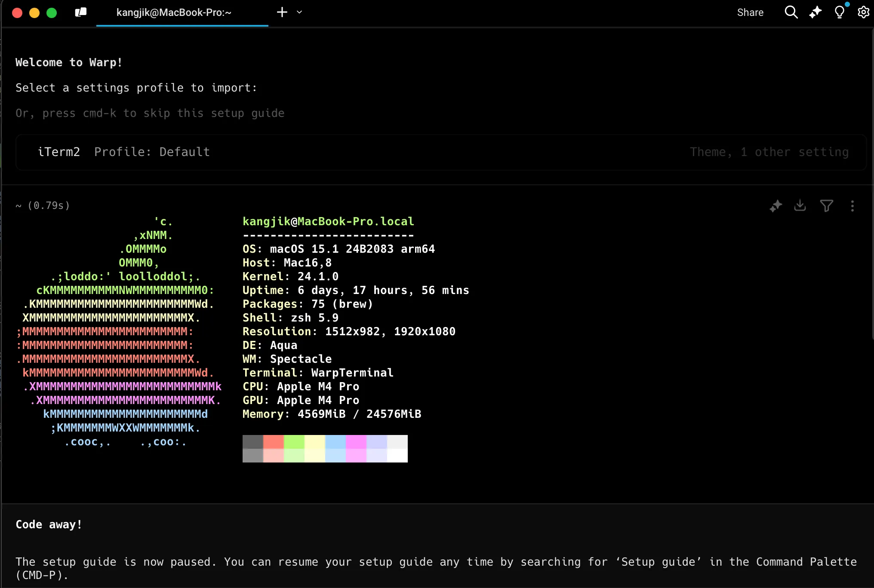This screenshot has width=874, height=588.
Task: Click the red color swatch
Action: (274, 442)
